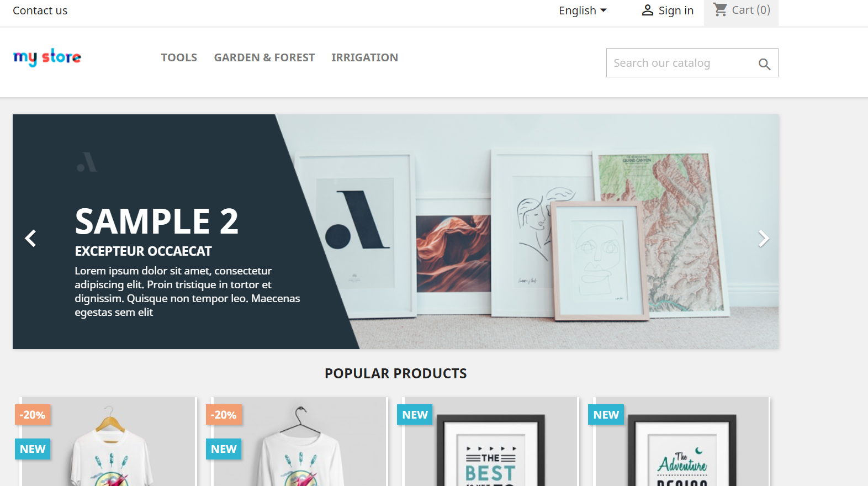Click the NEW badge on Adventure poster
868x486 pixels.
(x=606, y=415)
